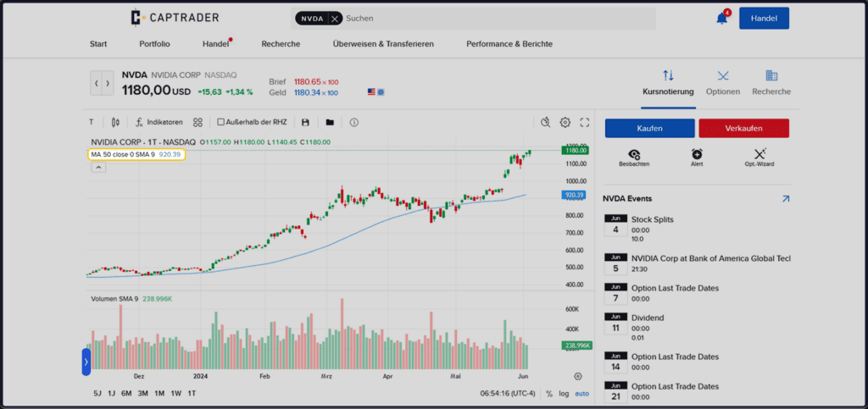Switch chart to fullscreen mode
This screenshot has height=409, width=868.
pyautogui.click(x=585, y=122)
